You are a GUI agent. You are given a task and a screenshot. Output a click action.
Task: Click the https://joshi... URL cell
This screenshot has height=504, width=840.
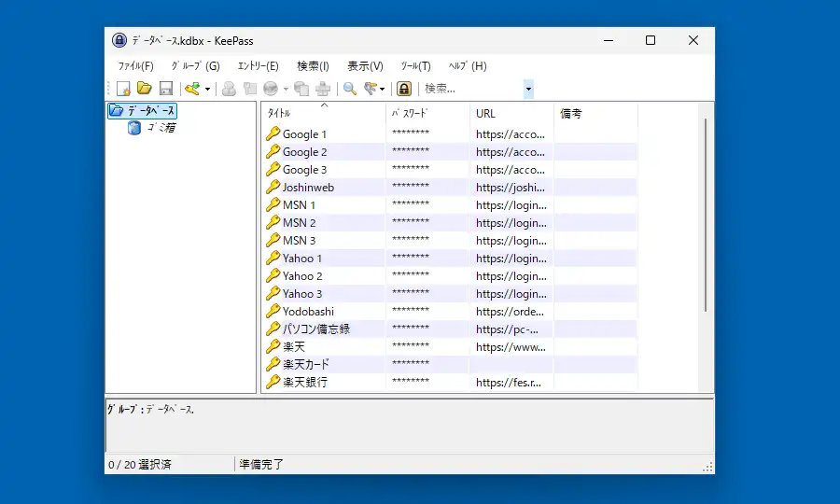tap(510, 188)
